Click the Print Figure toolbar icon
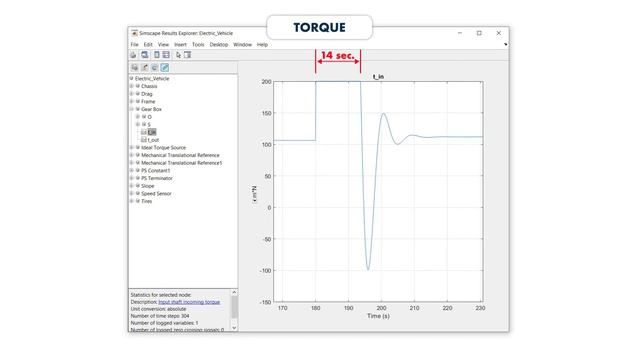 (133, 55)
